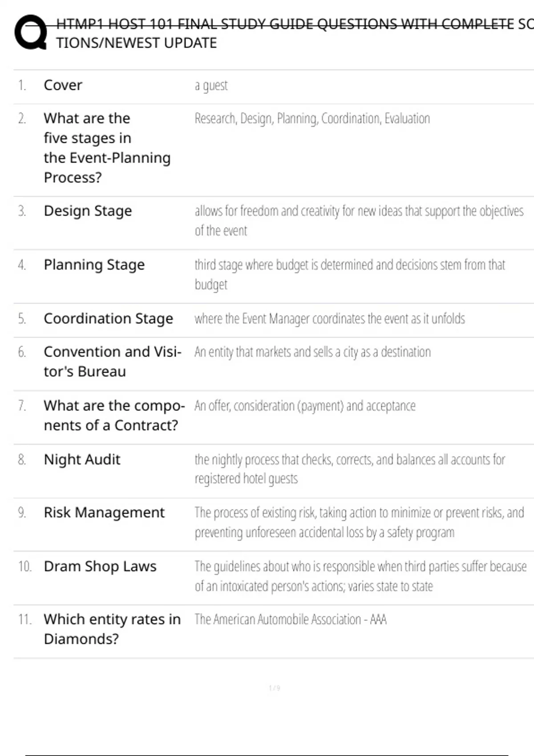Click the 1/9 page number indicator
Viewport: 534px width, 756px height.
pyautogui.click(x=275, y=688)
